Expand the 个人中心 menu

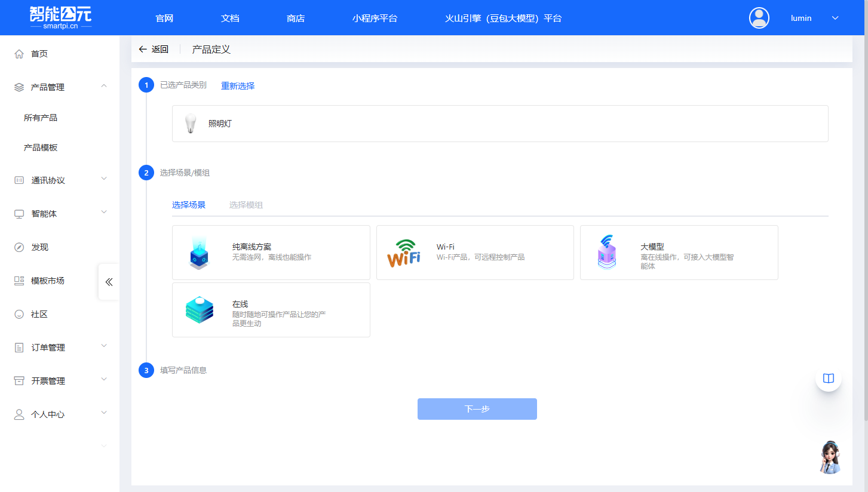(x=104, y=413)
